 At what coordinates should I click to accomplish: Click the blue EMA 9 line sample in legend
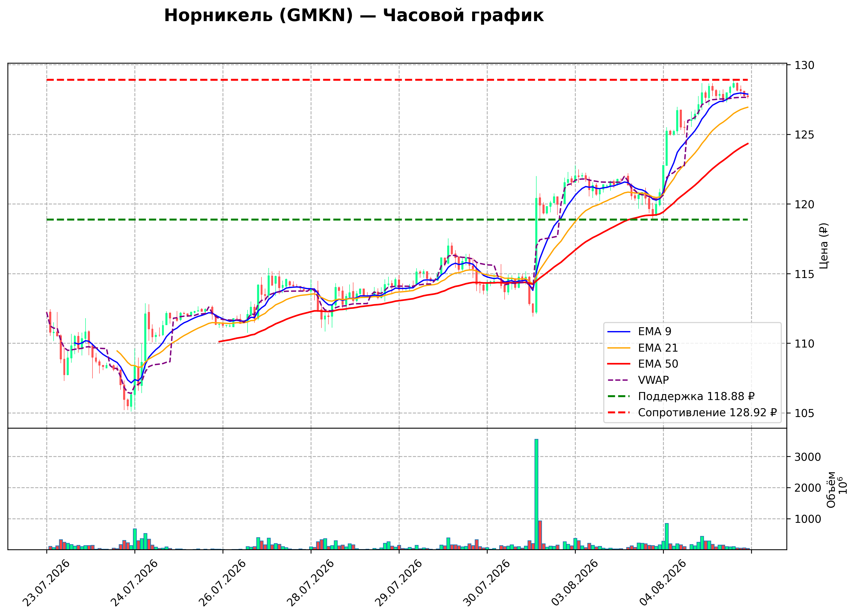[619, 332]
